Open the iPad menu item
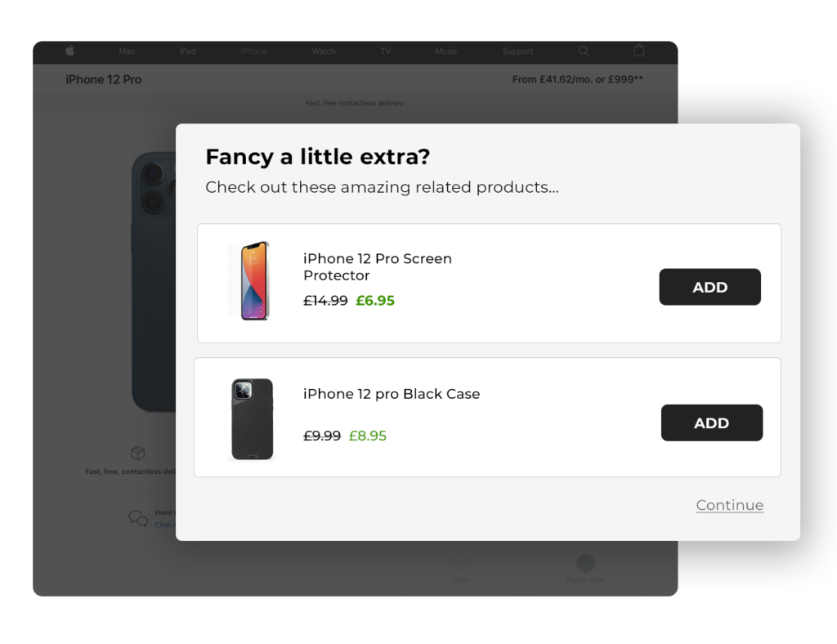The image size is (837, 644). pyautogui.click(x=188, y=51)
